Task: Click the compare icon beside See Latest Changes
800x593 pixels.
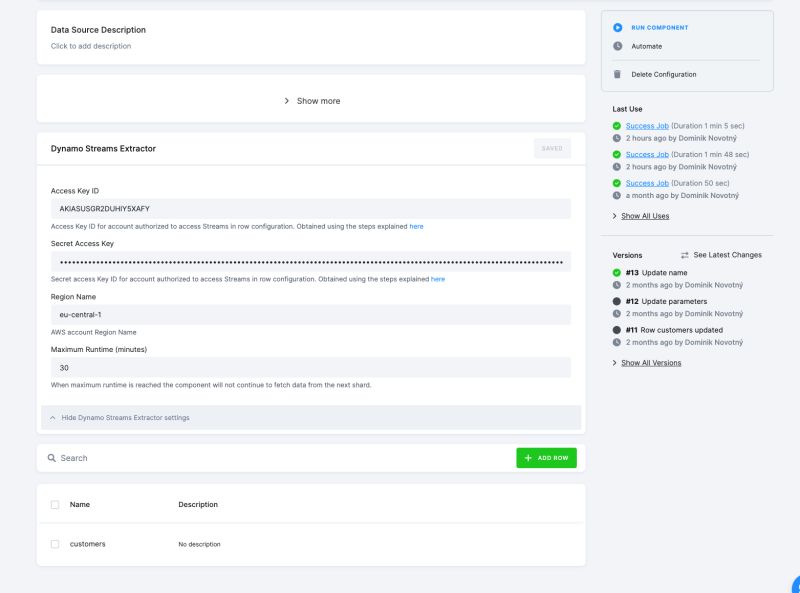Action: (683, 255)
